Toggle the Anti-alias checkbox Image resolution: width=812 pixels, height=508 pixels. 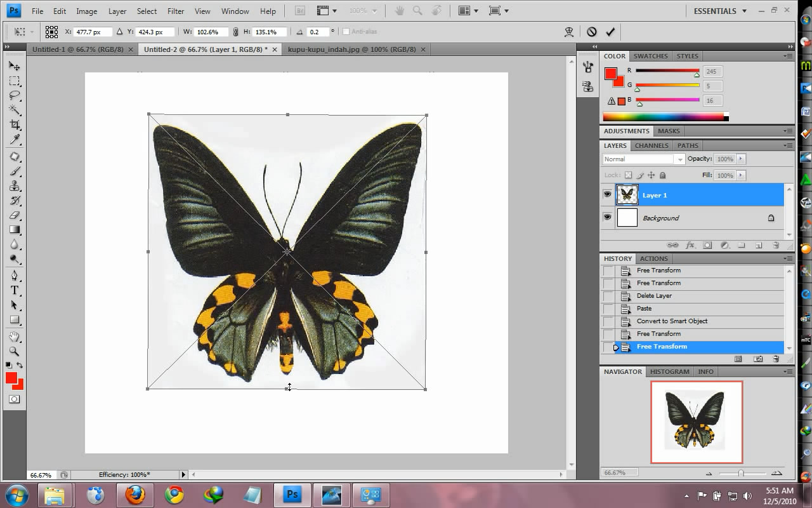click(x=346, y=32)
